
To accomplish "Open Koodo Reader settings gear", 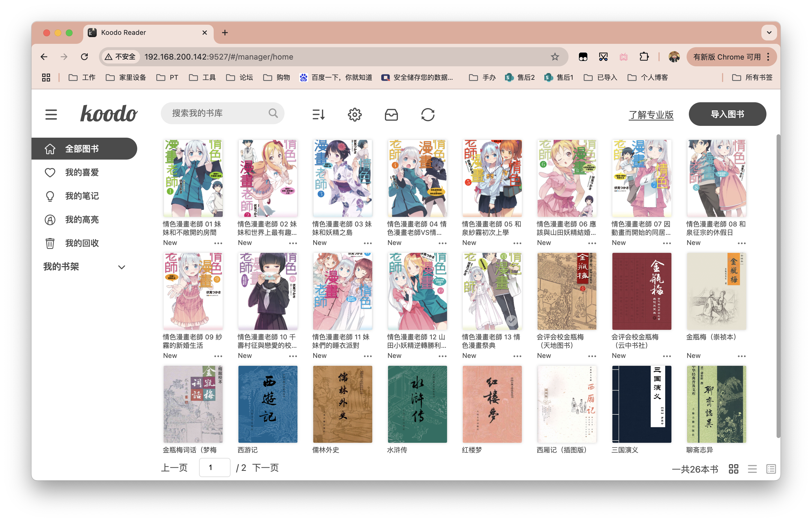I will pyautogui.click(x=355, y=114).
